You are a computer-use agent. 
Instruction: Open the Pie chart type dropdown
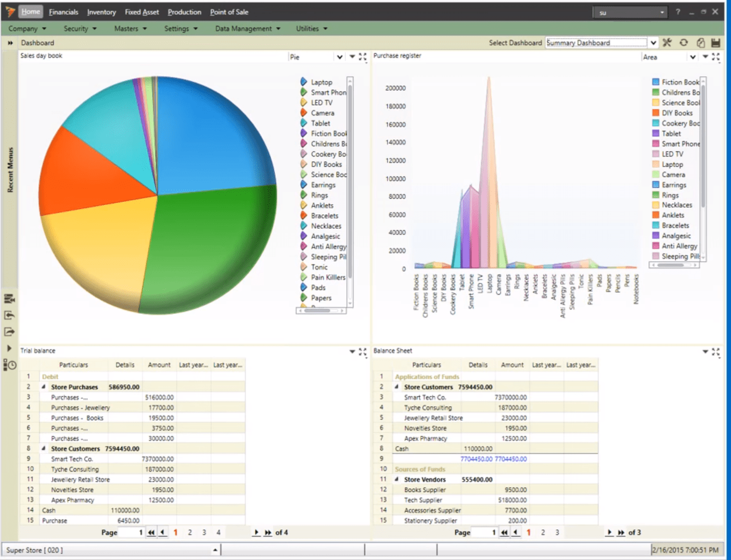339,57
